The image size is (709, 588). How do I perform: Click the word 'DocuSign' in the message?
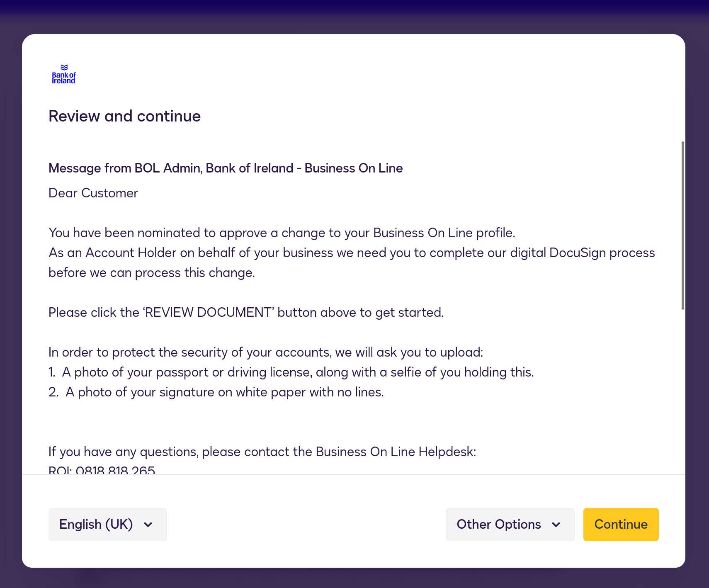tap(578, 253)
